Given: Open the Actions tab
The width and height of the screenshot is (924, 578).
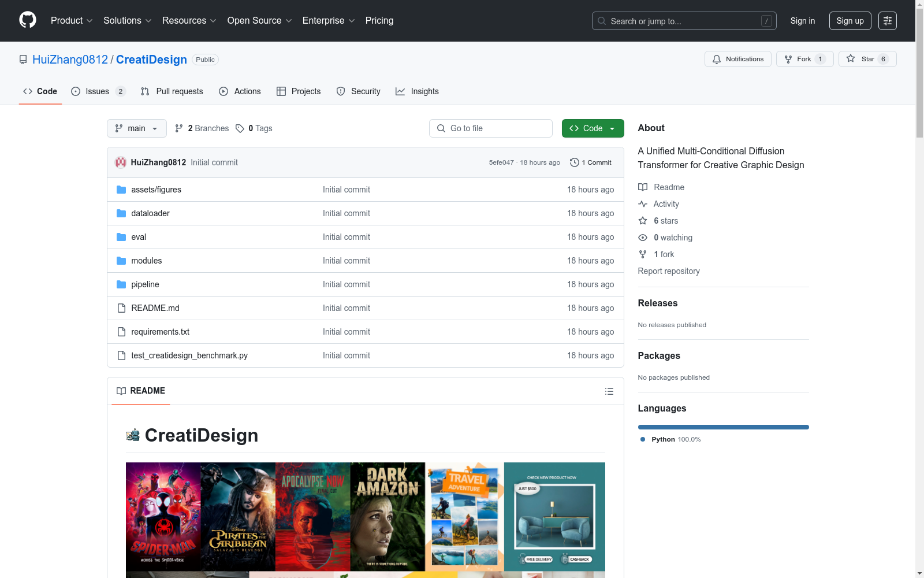Looking at the screenshot, I should [240, 91].
